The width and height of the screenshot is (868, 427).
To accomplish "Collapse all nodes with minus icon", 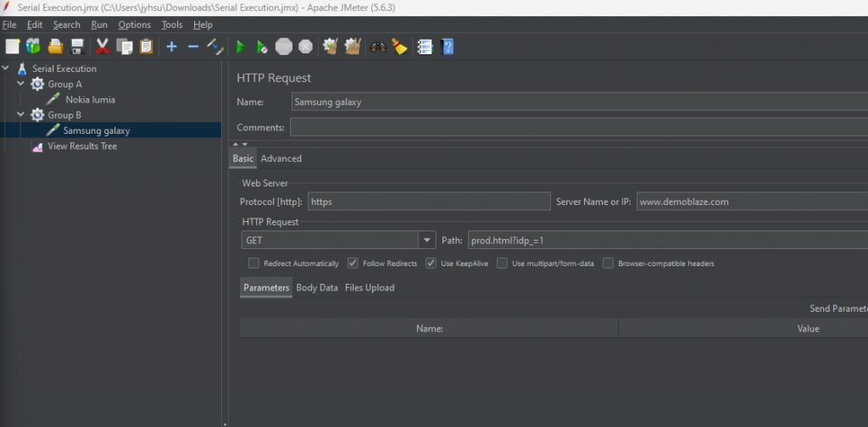I will 193,47.
